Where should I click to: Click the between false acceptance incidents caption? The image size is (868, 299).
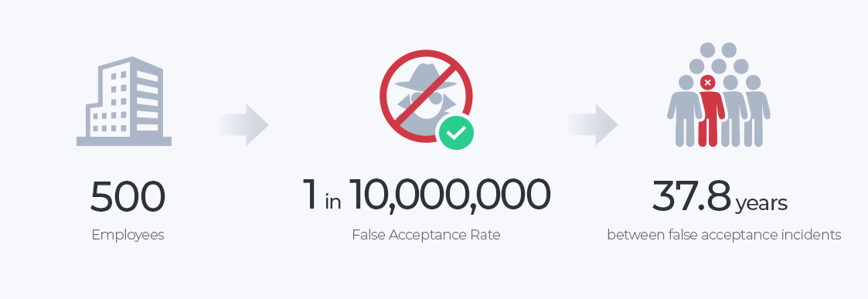click(x=724, y=235)
